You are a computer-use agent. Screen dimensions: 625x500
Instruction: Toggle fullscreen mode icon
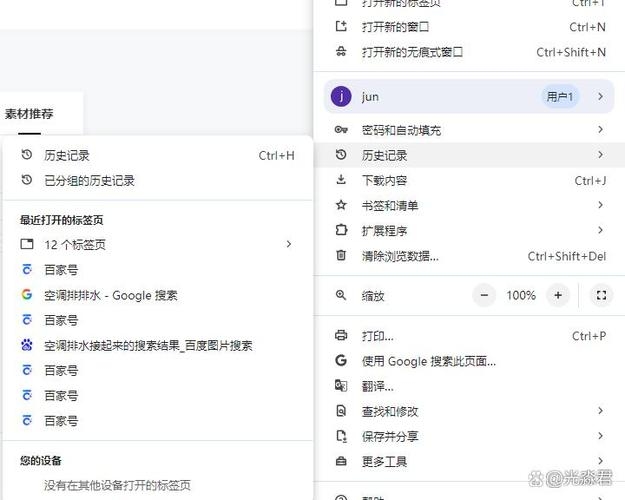point(601,295)
